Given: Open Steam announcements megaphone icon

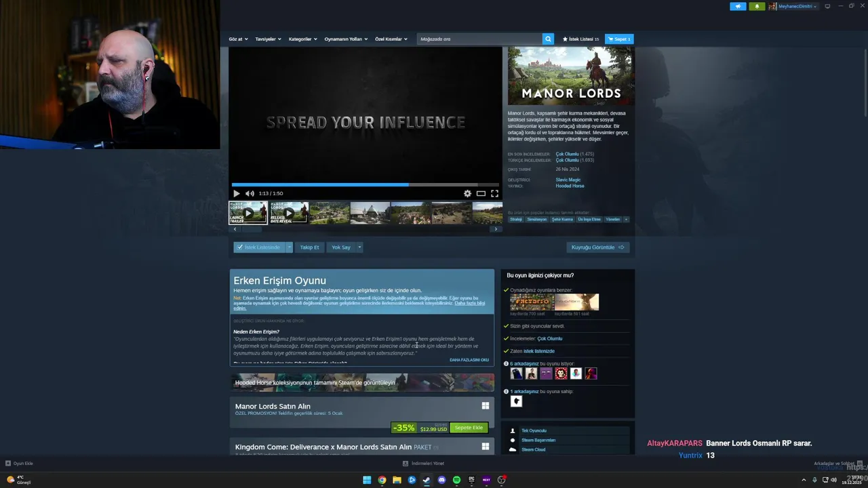Looking at the screenshot, I should tap(738, 6).
